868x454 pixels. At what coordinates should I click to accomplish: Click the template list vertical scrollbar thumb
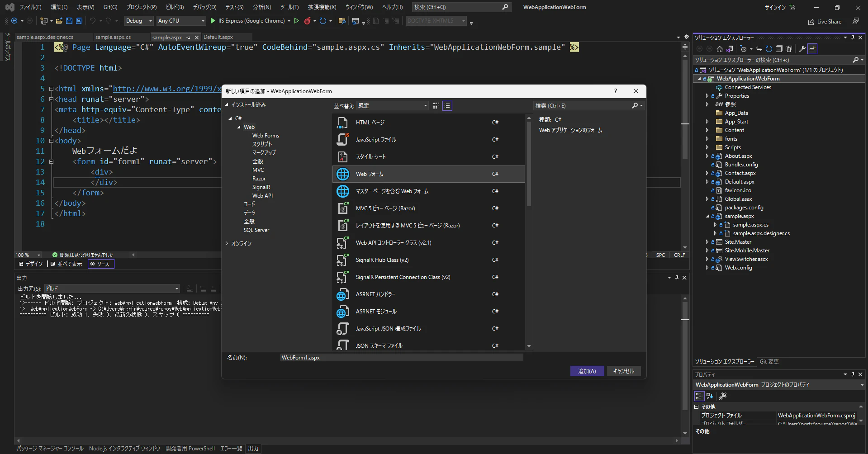(x=529, y=164)
